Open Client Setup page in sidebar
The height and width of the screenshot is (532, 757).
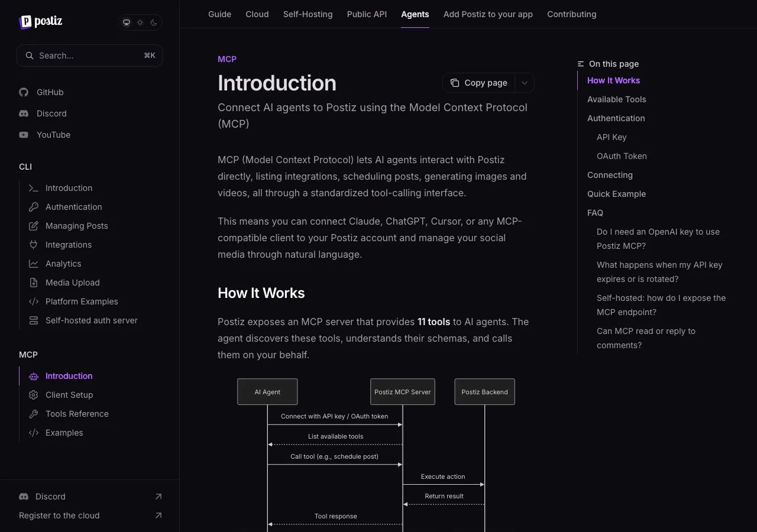point(69,395)
